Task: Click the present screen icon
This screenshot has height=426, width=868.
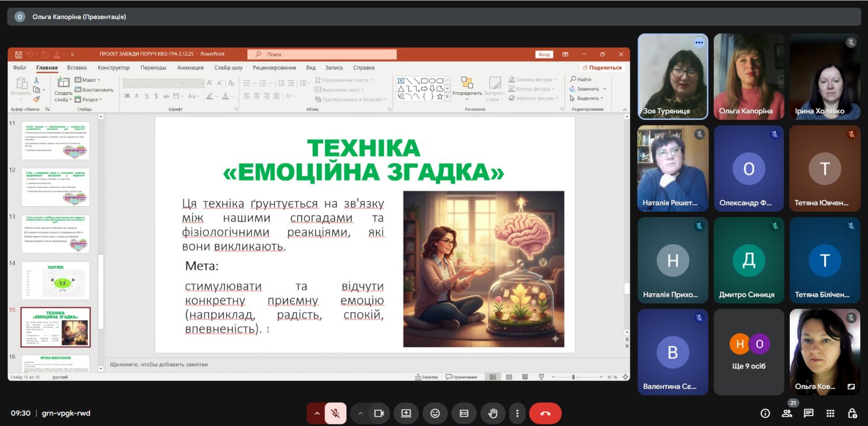Action: tap(406, 414)
